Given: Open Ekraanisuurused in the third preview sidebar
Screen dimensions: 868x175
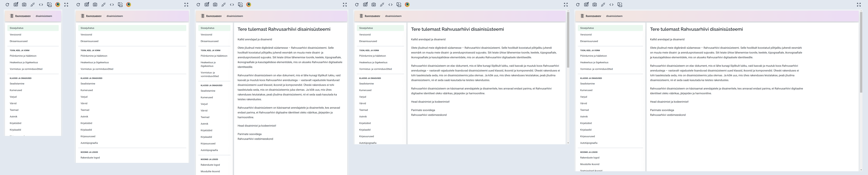Looking at the screenshot, I should (209, 41).
